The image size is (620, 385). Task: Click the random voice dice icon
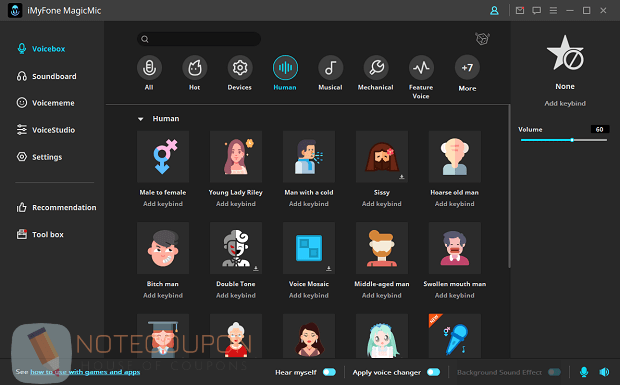pyautogui.click(x=482, y=39)
